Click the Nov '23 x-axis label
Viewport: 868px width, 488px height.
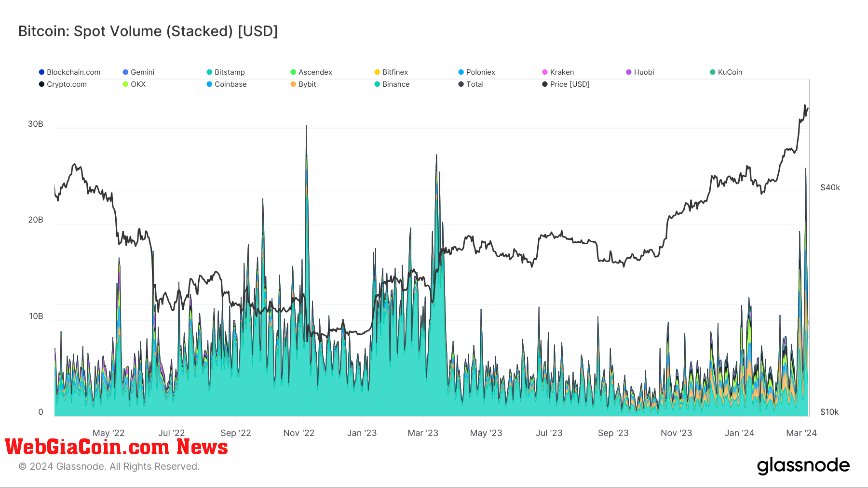click(x=677, y=433)
